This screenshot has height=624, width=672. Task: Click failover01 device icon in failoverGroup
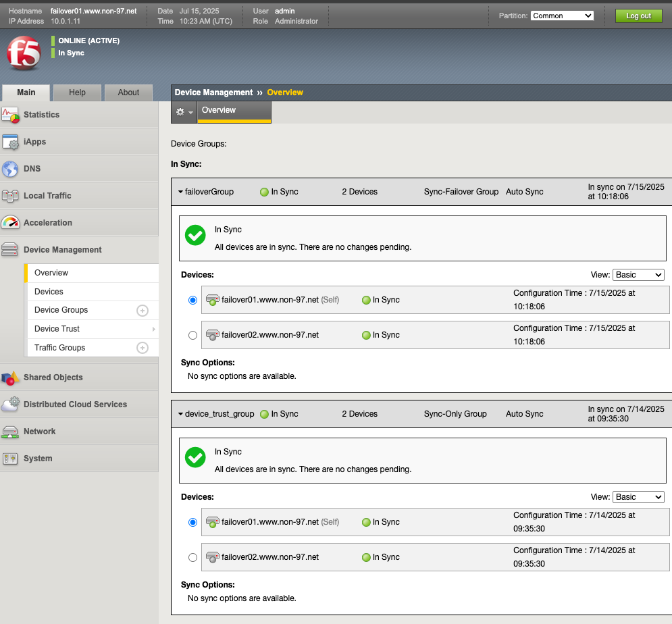pos(213,300)
